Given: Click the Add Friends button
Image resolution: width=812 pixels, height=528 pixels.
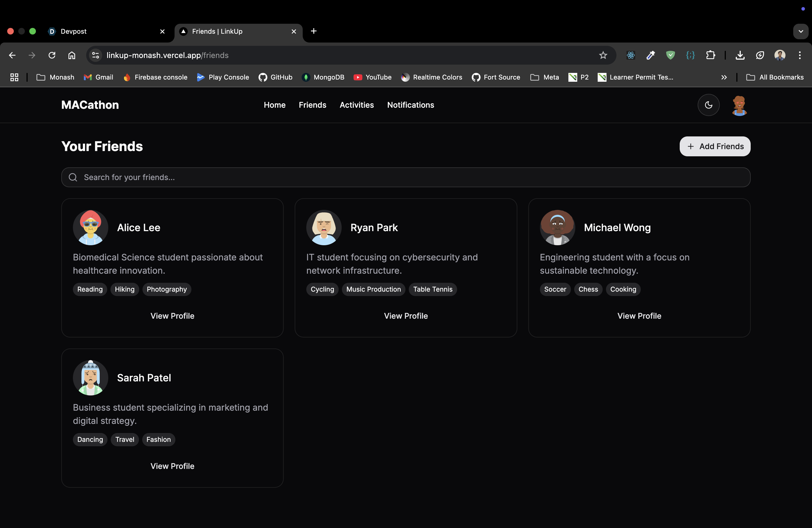Looking at the screenshot, I should (x=715, y=146).
